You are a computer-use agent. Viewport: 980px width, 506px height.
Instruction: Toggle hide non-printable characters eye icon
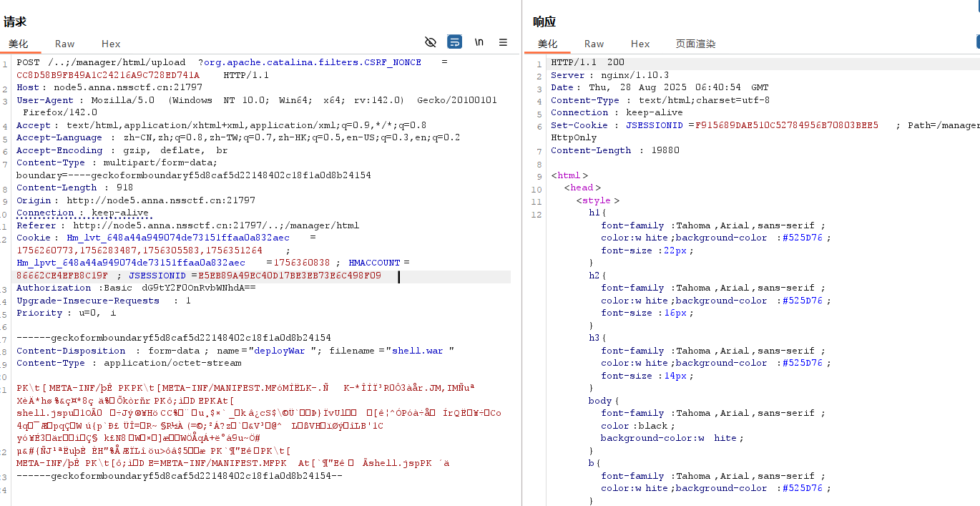click(430, 42)
